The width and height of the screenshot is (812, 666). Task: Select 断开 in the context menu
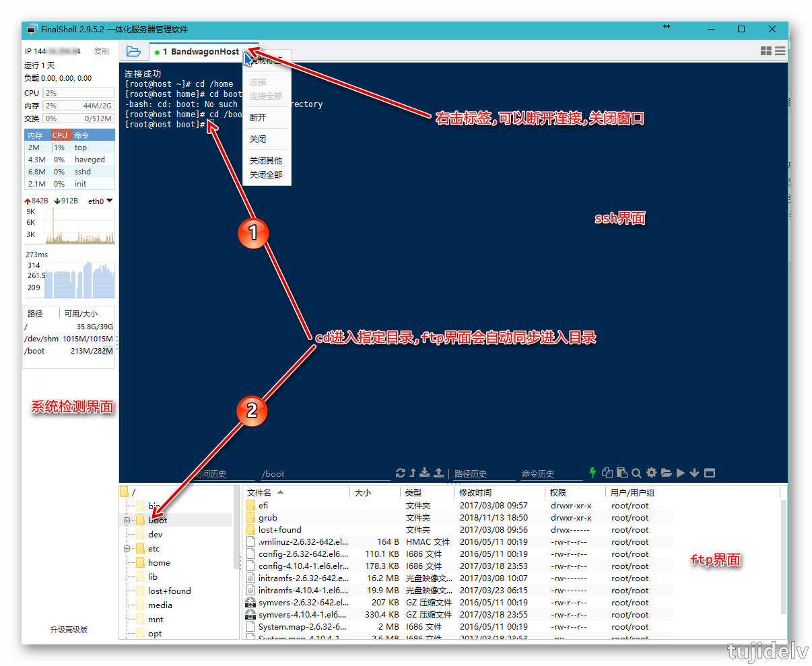click(x=258, y=117)
